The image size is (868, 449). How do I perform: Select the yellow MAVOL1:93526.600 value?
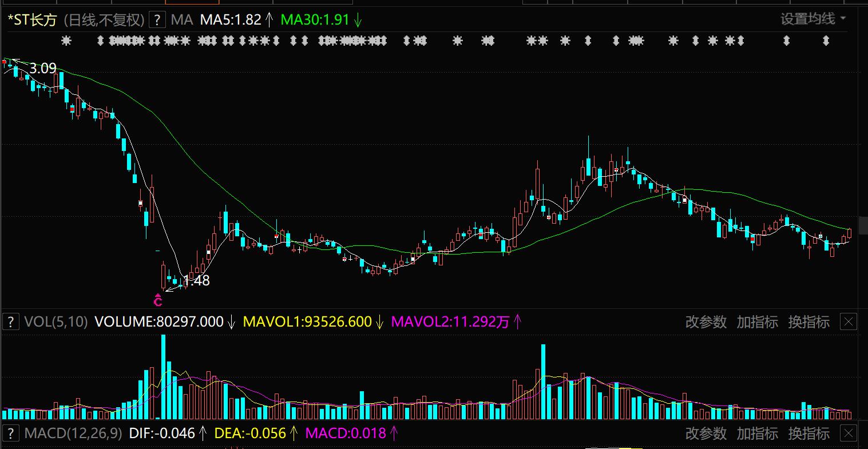[x=307, y=322]
